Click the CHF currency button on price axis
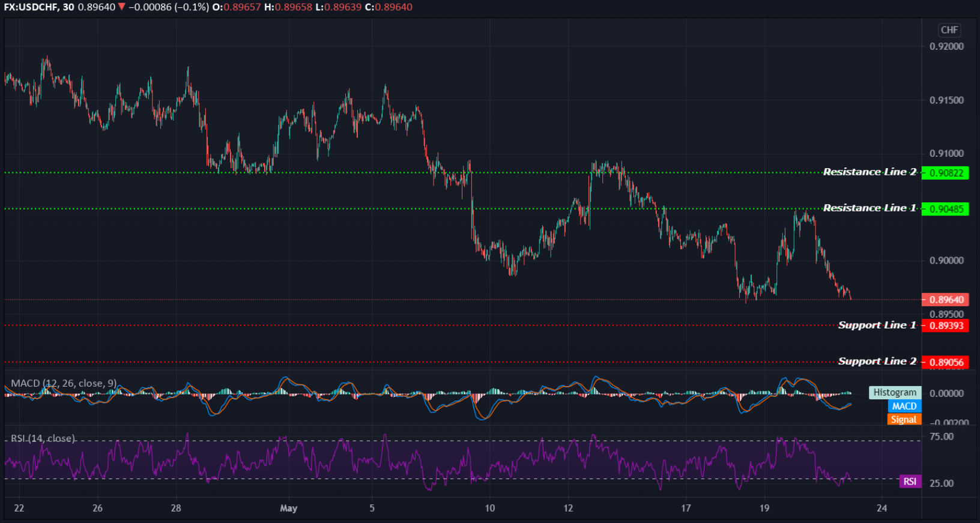 (x=949, y=30)
